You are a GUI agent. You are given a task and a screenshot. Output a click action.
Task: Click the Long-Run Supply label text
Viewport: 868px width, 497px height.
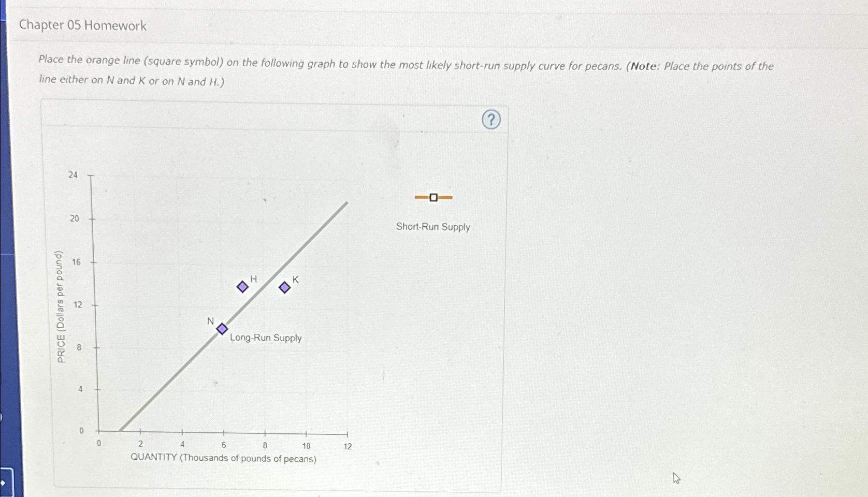[266, 338]
